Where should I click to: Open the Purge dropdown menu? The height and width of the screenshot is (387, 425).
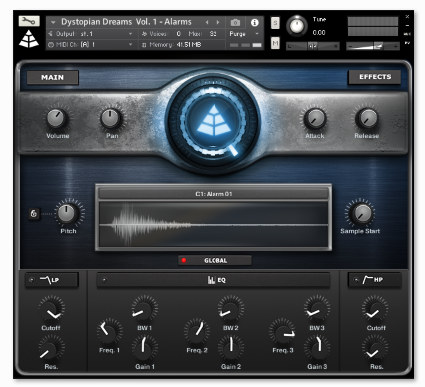coord(257,34)
